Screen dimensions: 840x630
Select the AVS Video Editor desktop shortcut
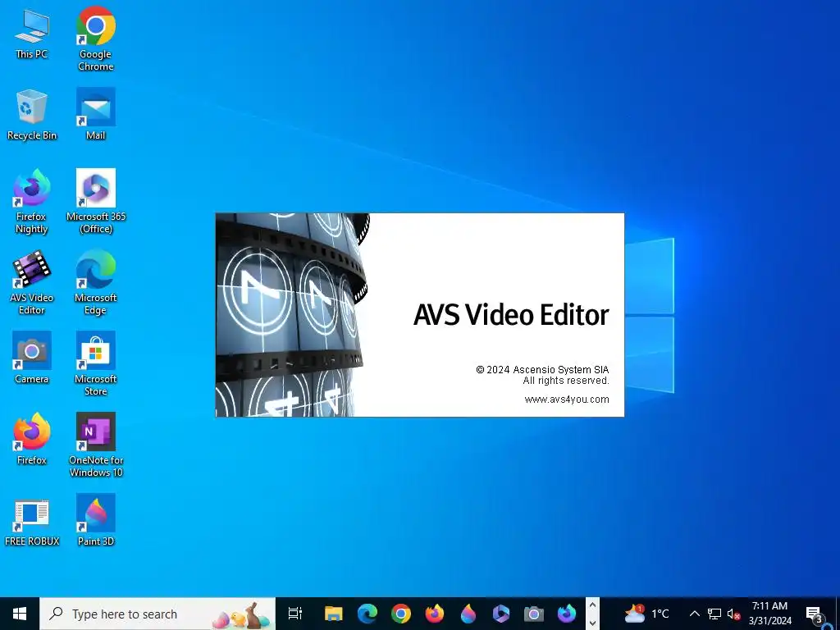[32, 282]
